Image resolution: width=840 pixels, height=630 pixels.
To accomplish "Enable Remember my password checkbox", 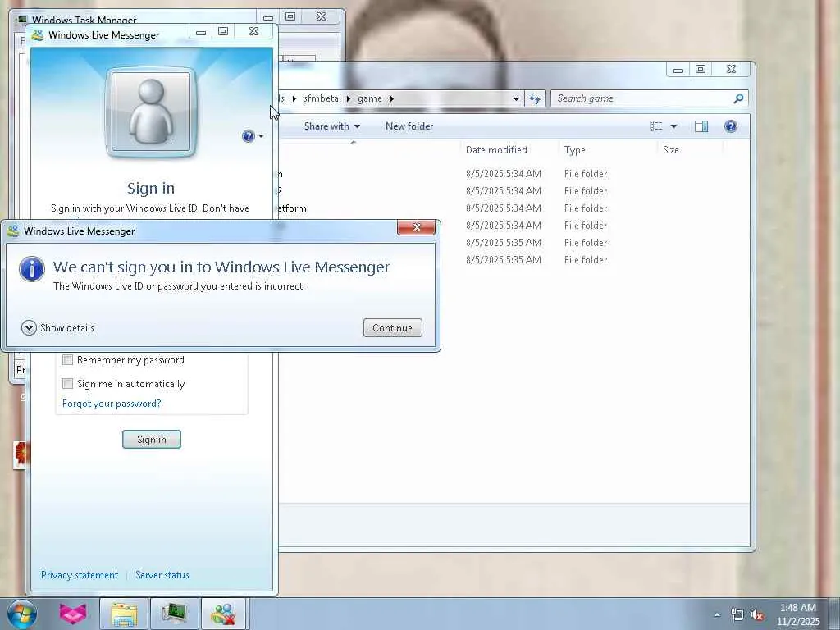I will pos(67,360).
